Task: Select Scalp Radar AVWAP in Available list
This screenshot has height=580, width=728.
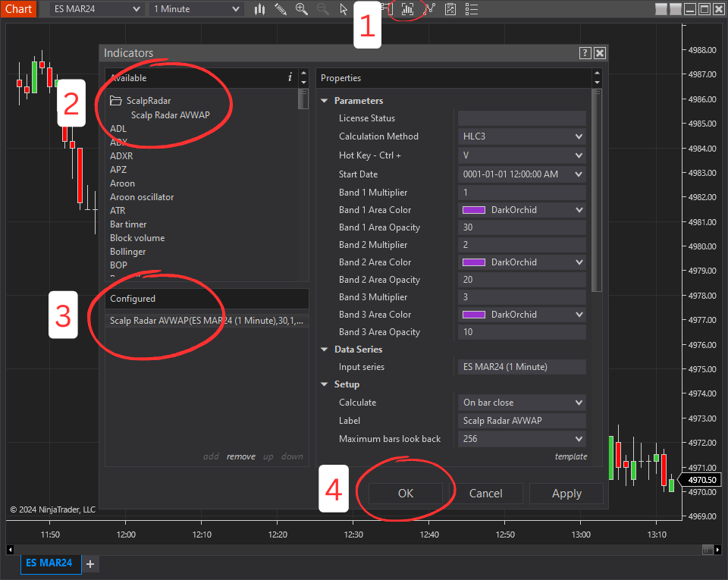Action: coord(171,115)
